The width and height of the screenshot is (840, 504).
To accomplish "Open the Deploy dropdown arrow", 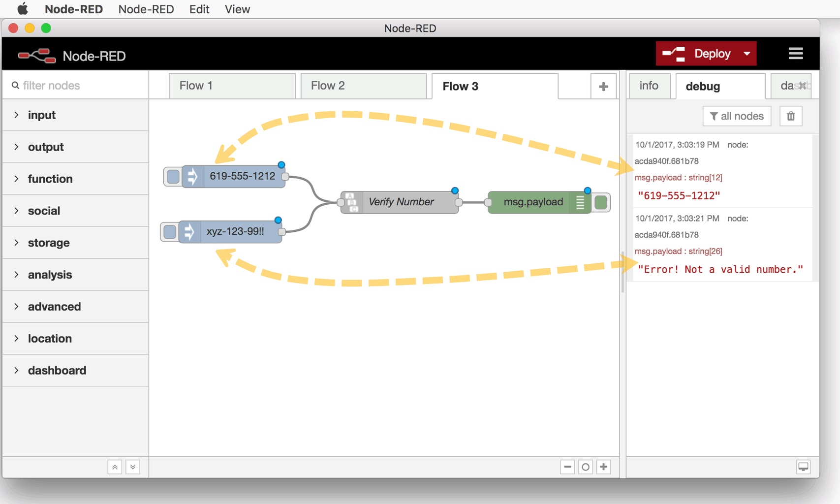I will [747, 53].
